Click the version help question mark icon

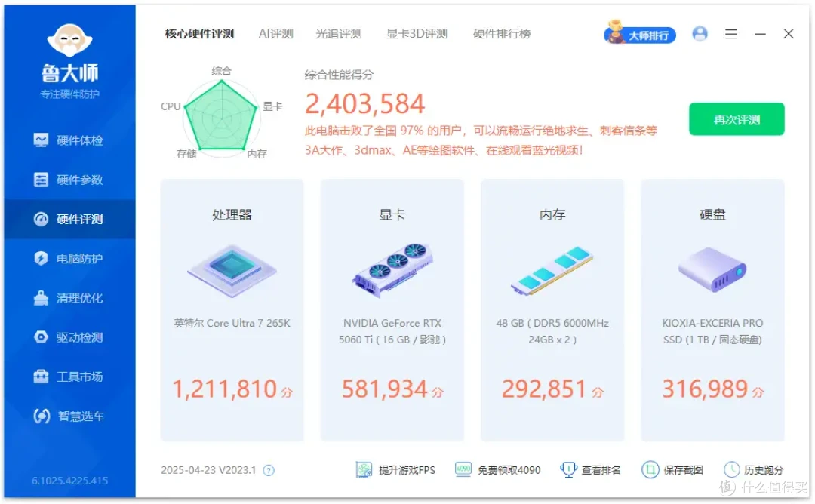click(x=269, y=471)
